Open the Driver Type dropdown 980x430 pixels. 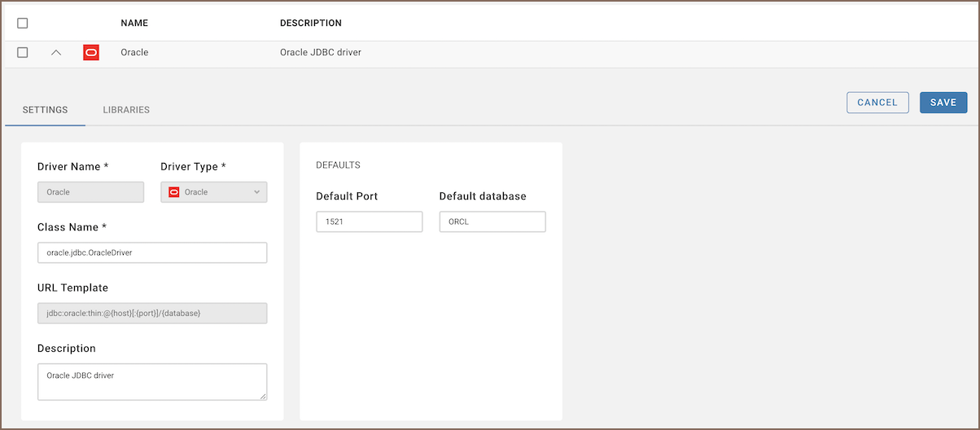[213, 192]
